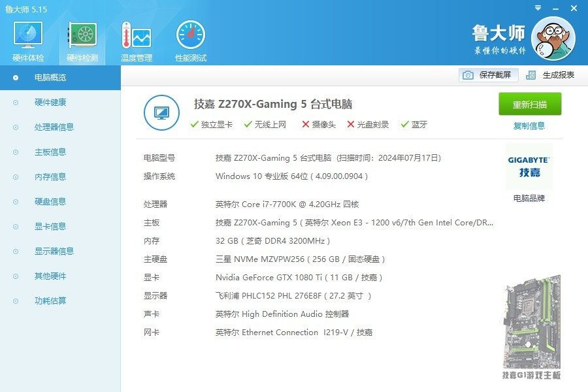Click the red X next to 光盘刻录
The image size is (588, 392).
[x=351, y=124]
